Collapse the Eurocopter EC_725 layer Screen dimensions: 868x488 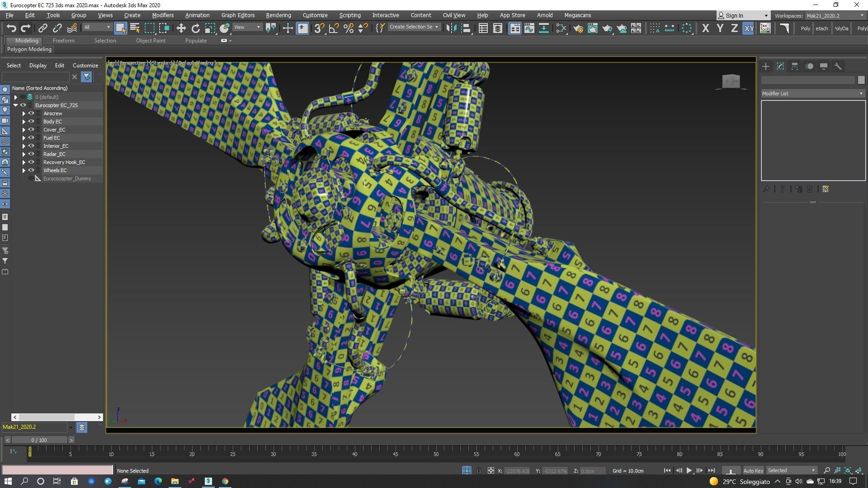click(15, 105)
